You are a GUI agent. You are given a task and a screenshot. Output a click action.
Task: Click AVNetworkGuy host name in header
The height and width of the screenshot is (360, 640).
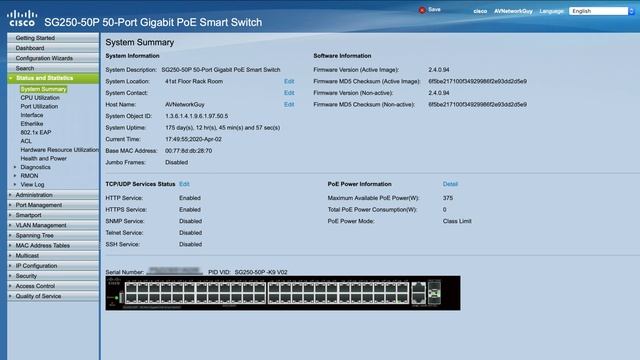coord(513,11)
